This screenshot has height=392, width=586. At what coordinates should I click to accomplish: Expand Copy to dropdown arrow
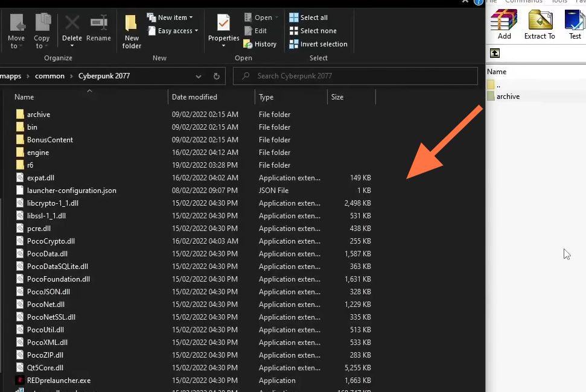(x=46, y=46)
